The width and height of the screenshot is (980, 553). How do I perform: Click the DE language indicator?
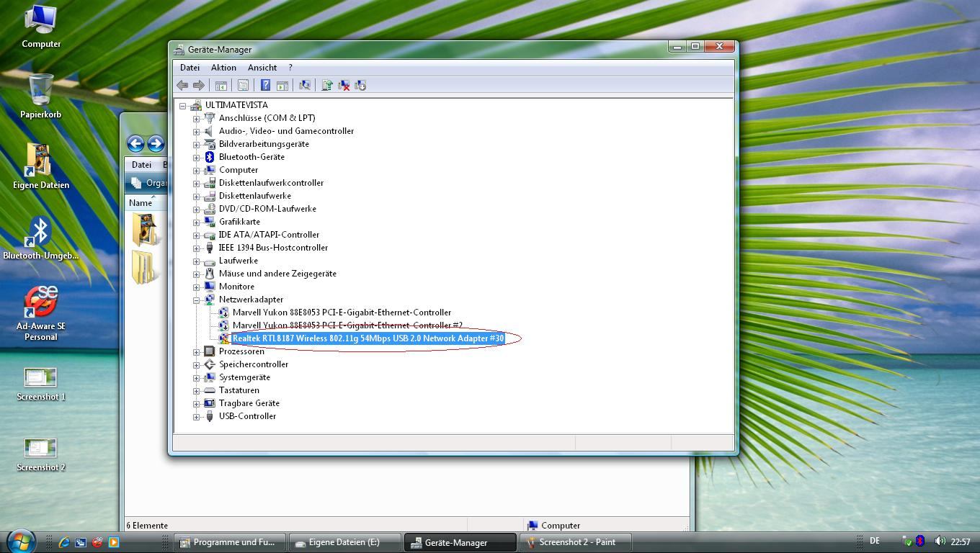click(x=875, y=541)
